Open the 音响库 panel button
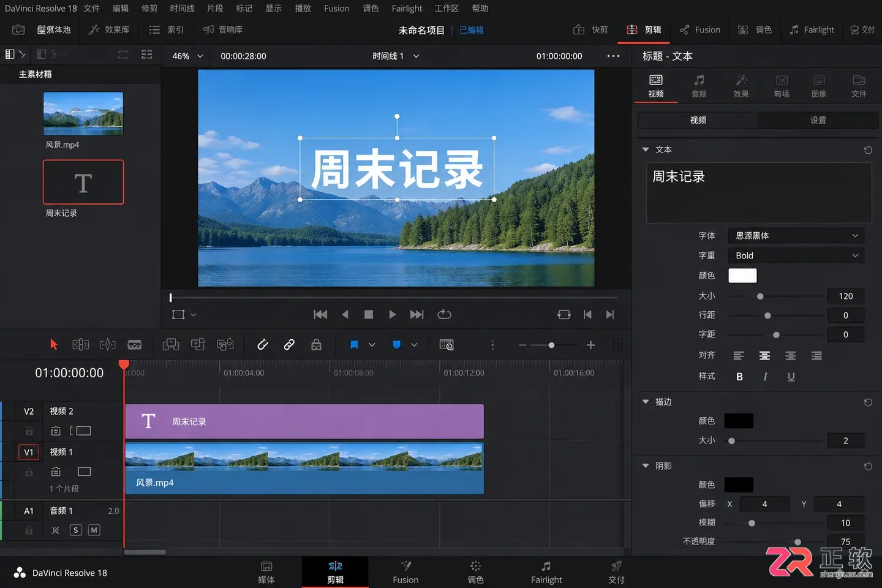The width and height of the screenshot is (882, 588). [x=223, y=29]
